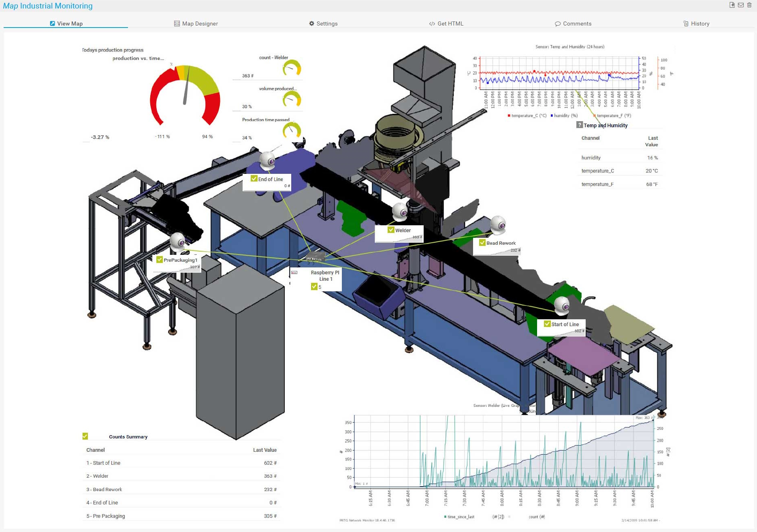Switch to the Map Designer tab
Image resolution: width=757 pixels, height=532 pixels.
(196, 24)
